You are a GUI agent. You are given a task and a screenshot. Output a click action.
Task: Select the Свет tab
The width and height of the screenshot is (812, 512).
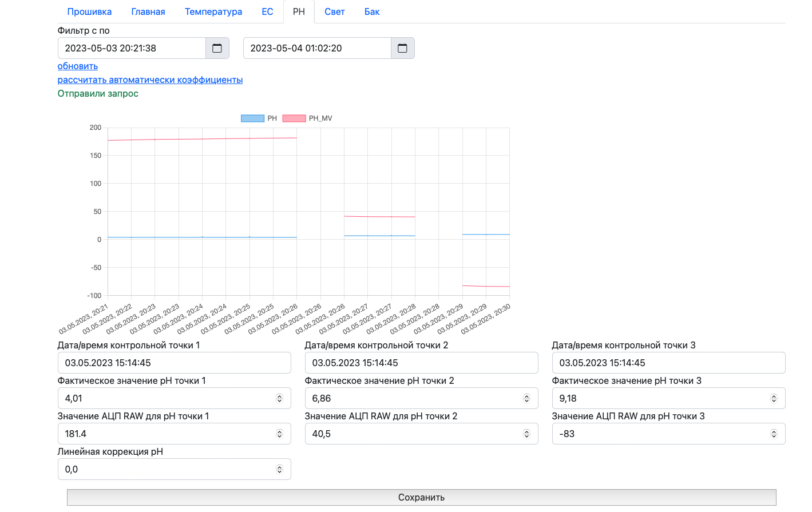click(x=334, y=11)
